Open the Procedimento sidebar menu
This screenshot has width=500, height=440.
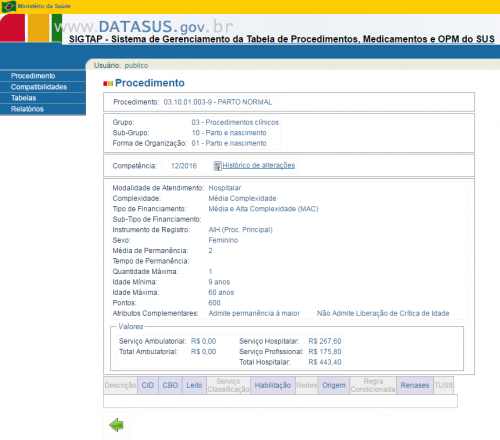point(43,76)
